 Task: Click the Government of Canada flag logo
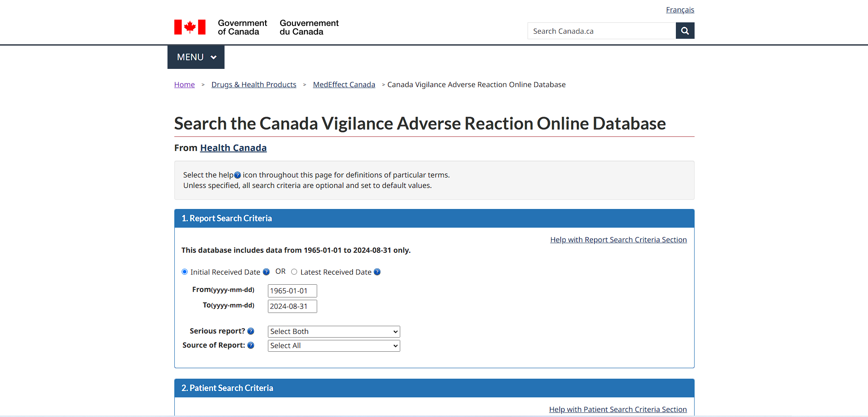click(190, 27)
